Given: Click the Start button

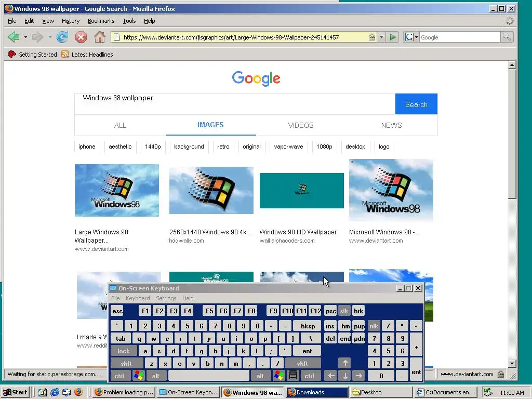Looking at the screenshot, I should 16,392.
